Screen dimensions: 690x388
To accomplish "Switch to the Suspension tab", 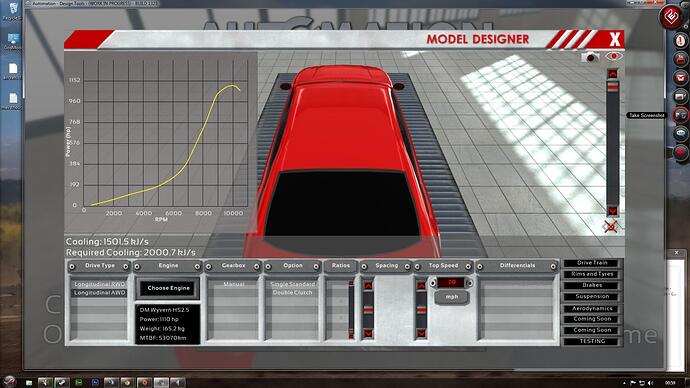I will 592,296.
